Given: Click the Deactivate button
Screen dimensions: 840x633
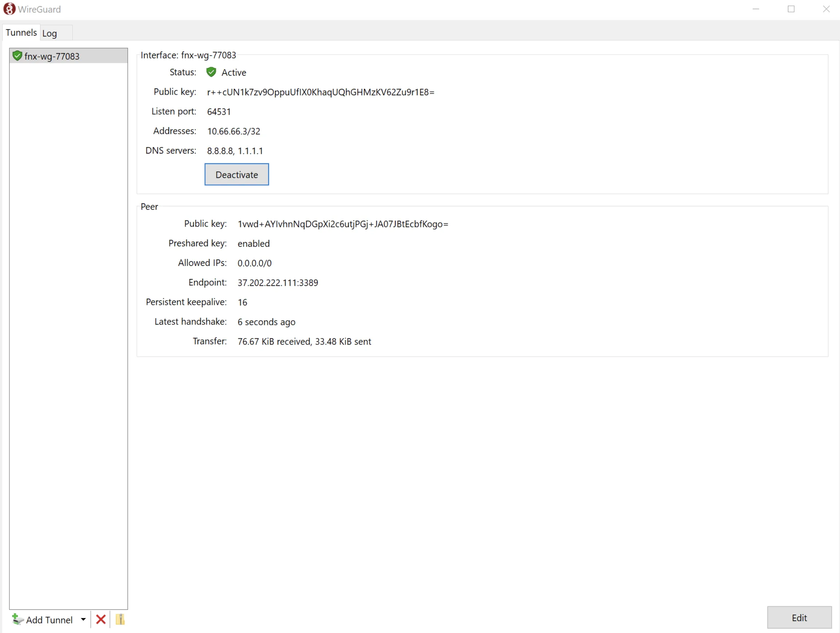Looking at the screenshot, I should click(x=237, y=175).
